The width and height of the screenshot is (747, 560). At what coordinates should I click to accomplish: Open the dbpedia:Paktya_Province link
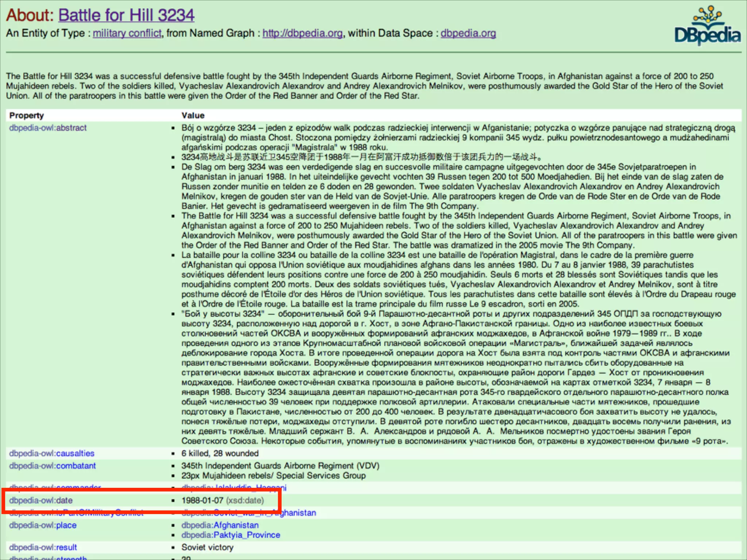(231, 535)
